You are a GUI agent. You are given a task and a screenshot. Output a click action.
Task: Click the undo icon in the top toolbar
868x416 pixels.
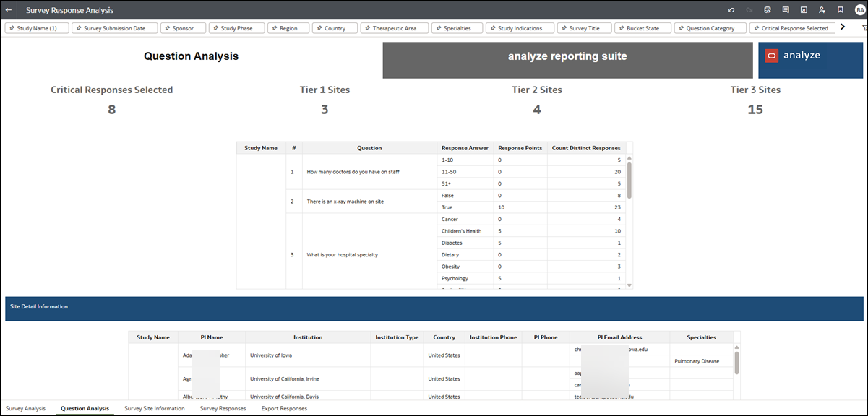pos(731,10)
